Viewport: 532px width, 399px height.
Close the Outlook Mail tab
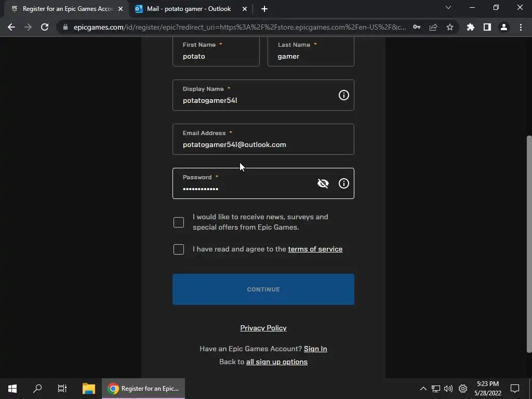(x=245, y=9)
